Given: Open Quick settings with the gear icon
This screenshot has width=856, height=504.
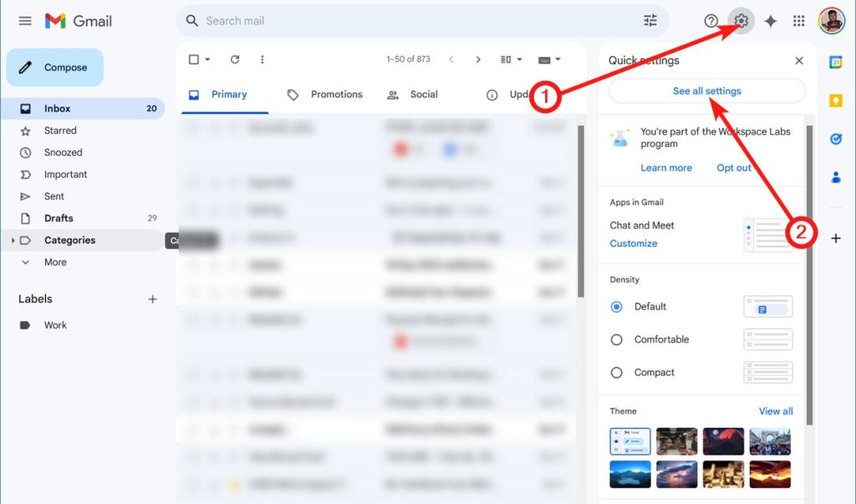Looking at the screenshot, I should coord(741,21).
